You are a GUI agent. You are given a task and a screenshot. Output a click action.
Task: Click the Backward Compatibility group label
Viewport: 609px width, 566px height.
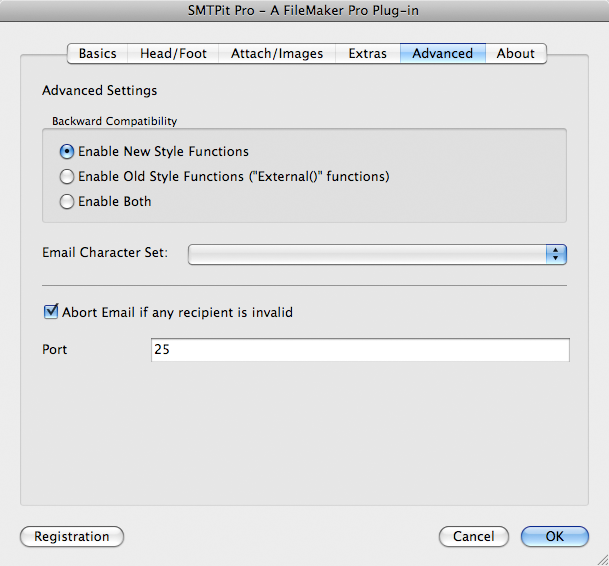point(115,121)
